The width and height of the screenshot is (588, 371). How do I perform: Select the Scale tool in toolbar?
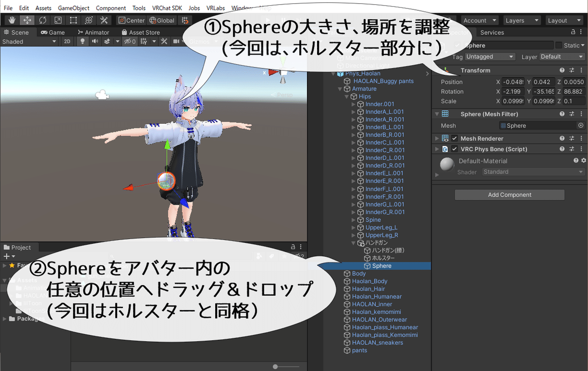(58, 20)
